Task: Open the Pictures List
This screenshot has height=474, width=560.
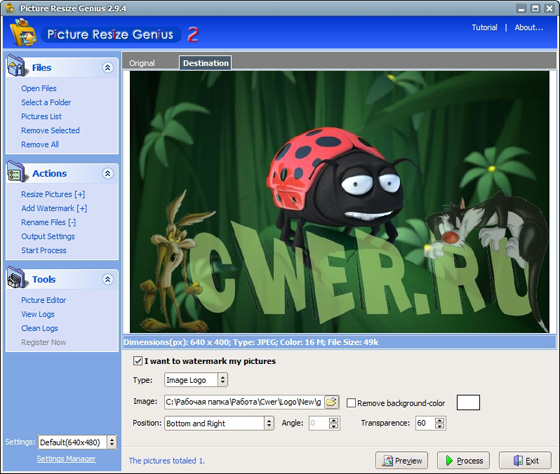Action: point(41,116)
